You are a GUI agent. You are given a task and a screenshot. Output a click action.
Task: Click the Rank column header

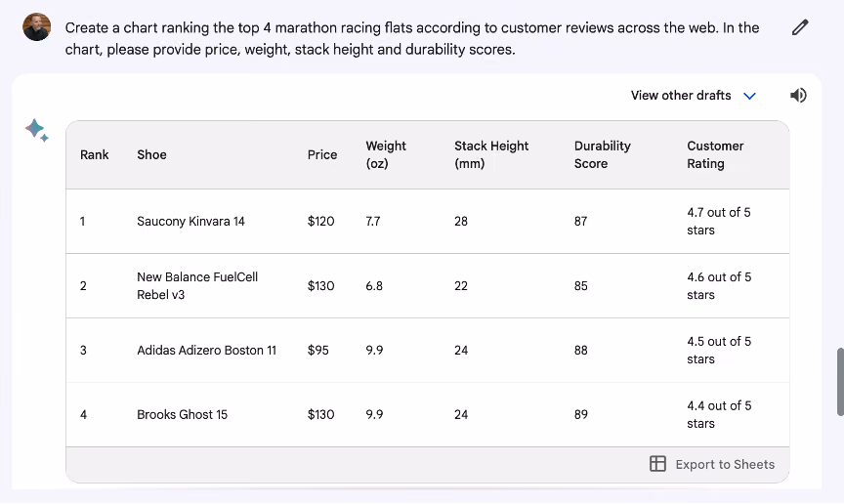(x=94, y=154)
